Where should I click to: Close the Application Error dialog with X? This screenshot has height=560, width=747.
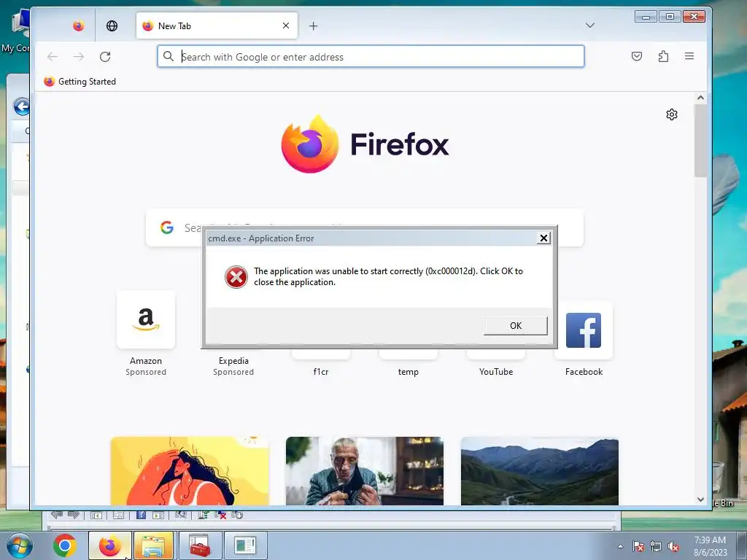[543, 238]
